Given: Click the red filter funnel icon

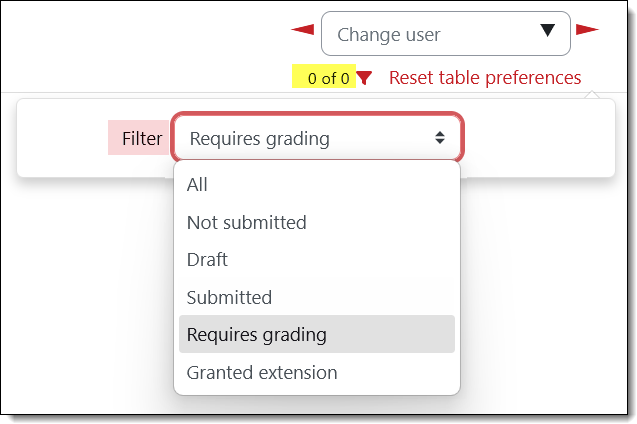Looking at the screenshot, I should [365, 78].
